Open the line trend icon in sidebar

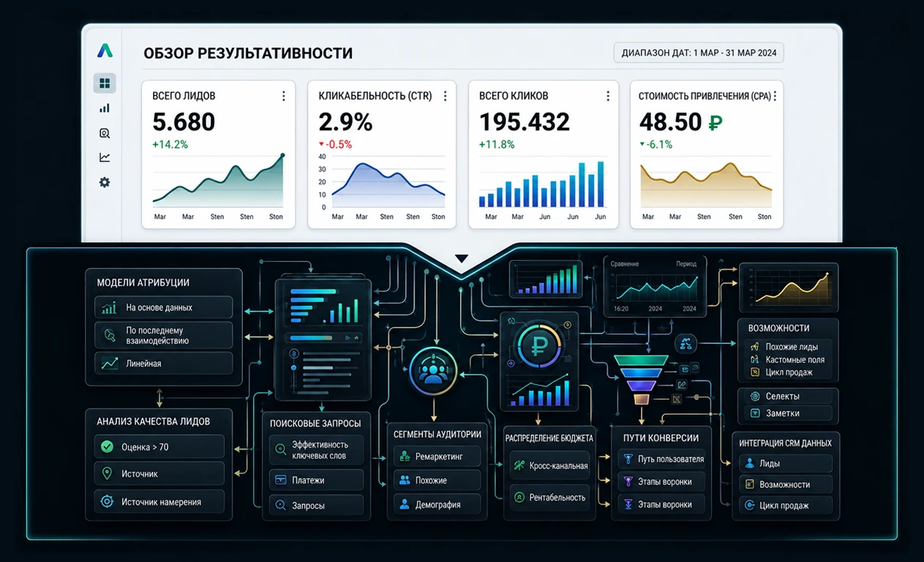click(x=105, y=157)
